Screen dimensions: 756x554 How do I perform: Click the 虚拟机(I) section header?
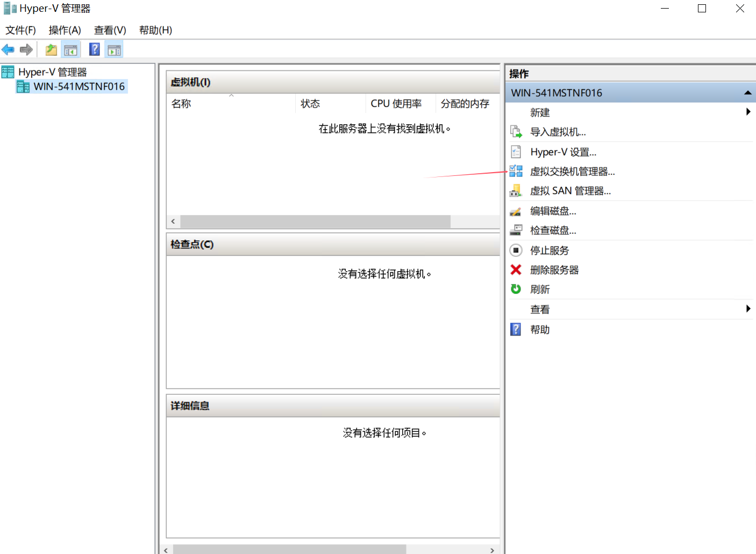pos(333,82)
